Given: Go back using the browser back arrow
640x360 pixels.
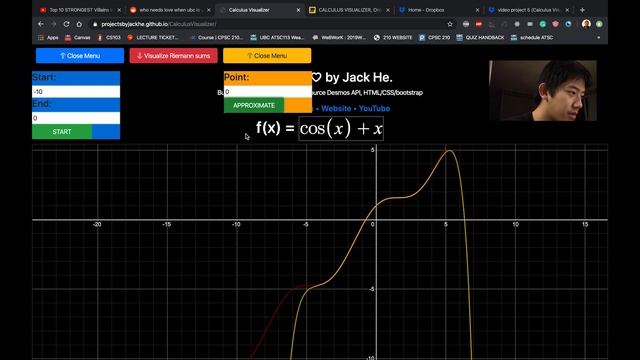Looking at the screenshot, I should (x=40, y=24).
